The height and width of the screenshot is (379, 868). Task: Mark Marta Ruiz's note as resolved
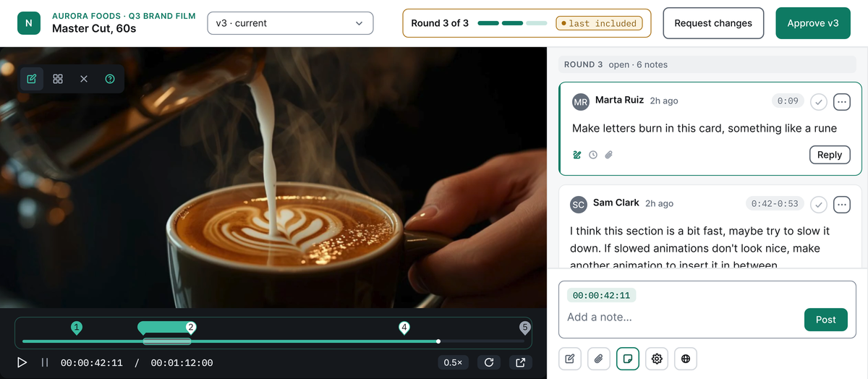819,102
